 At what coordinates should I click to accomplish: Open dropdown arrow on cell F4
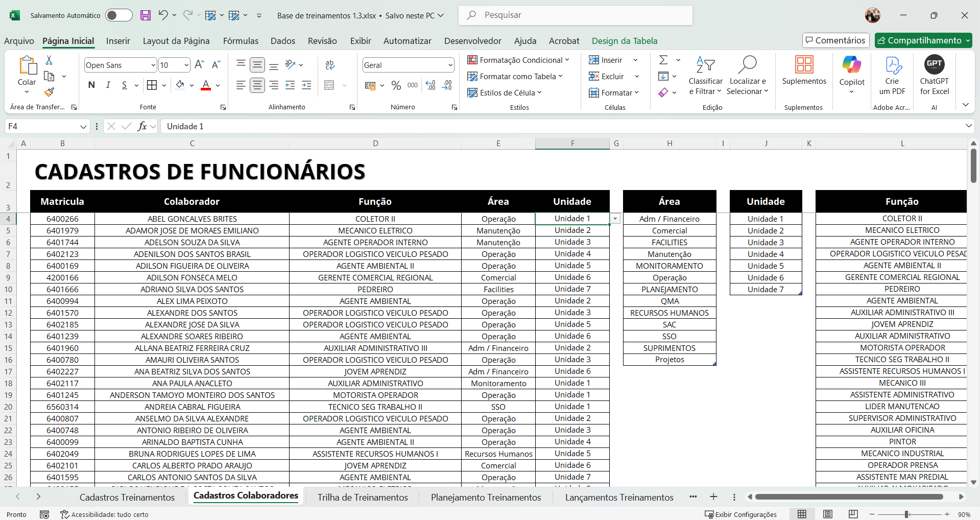(x=615, y=219)
